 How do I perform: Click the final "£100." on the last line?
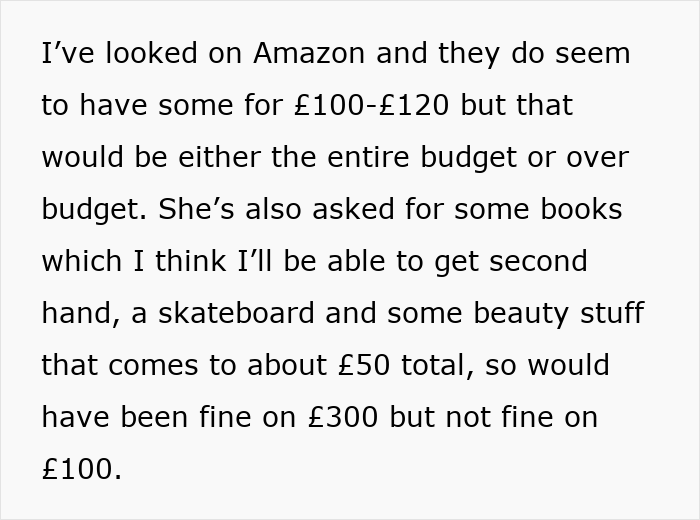point(81,469)
